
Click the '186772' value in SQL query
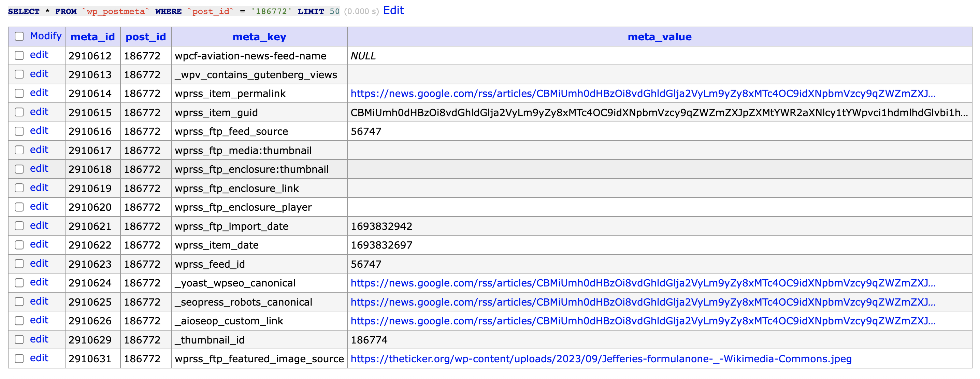pyautogui.click(x=271, y=11)
